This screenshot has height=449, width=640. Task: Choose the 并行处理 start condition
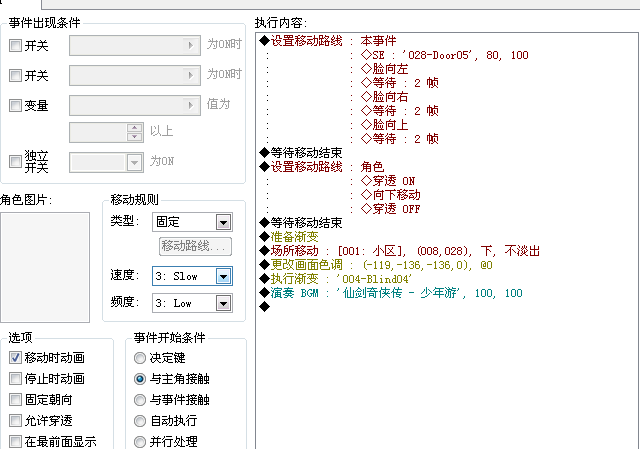140,442
